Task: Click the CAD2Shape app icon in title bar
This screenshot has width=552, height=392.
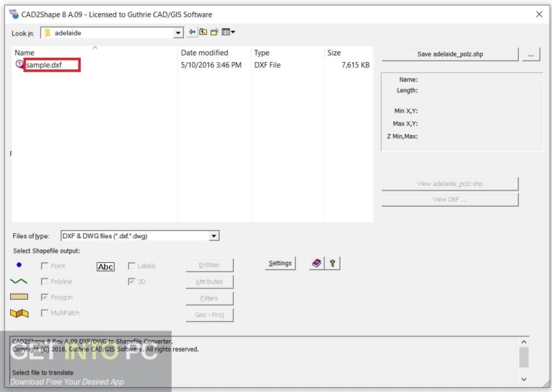Action: click(x=14, y=14)
